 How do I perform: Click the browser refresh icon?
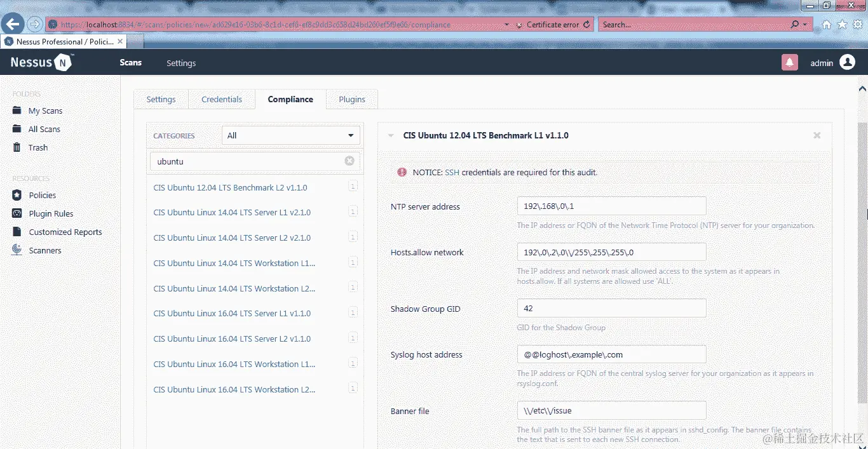(587, 24)
